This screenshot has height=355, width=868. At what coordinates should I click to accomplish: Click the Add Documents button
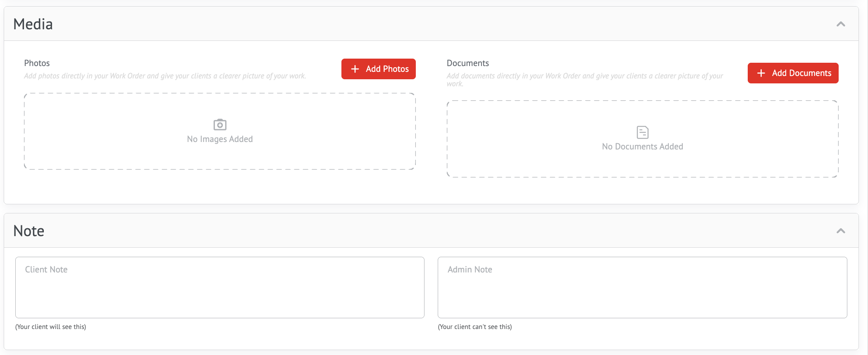coord(793,73)
